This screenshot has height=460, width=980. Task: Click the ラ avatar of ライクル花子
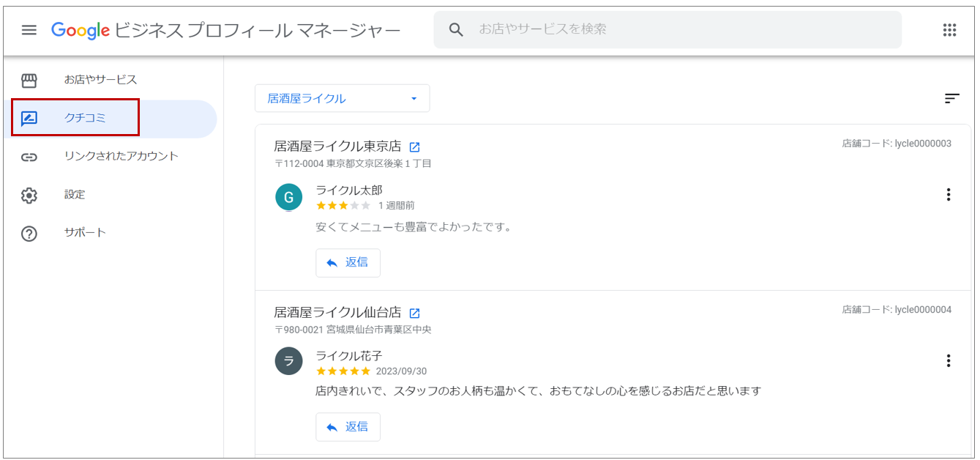(288, 361)
